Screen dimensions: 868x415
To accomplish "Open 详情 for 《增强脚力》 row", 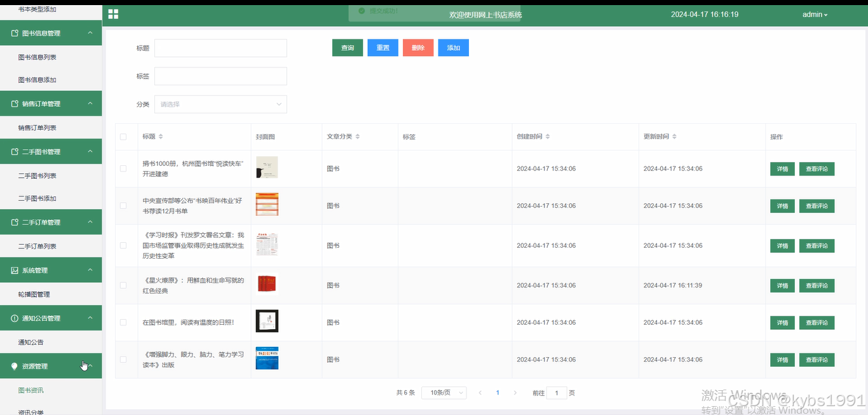I will [x=782, y=360].
